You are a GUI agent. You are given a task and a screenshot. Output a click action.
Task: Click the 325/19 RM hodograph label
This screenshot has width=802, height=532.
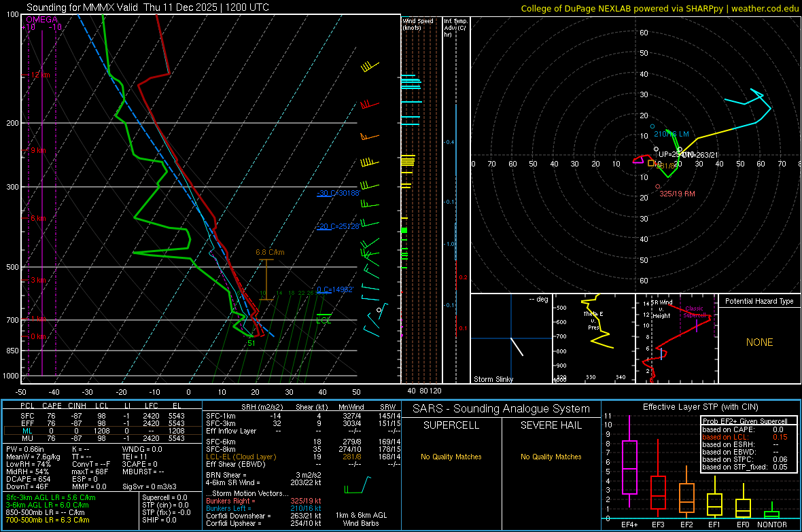(677, 194)
